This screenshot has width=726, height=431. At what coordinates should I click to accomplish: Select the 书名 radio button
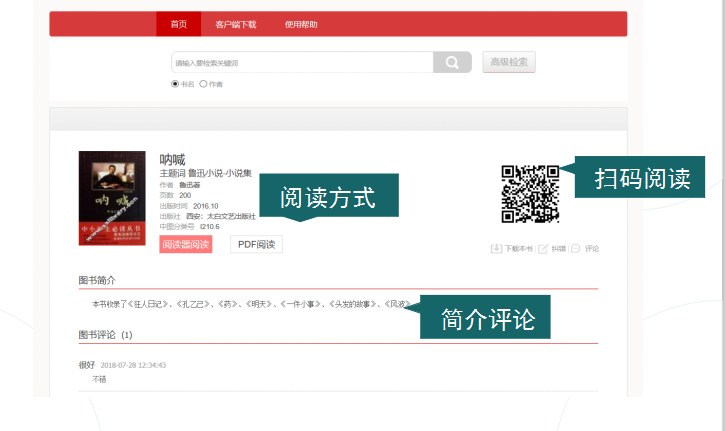coord(175,84)
